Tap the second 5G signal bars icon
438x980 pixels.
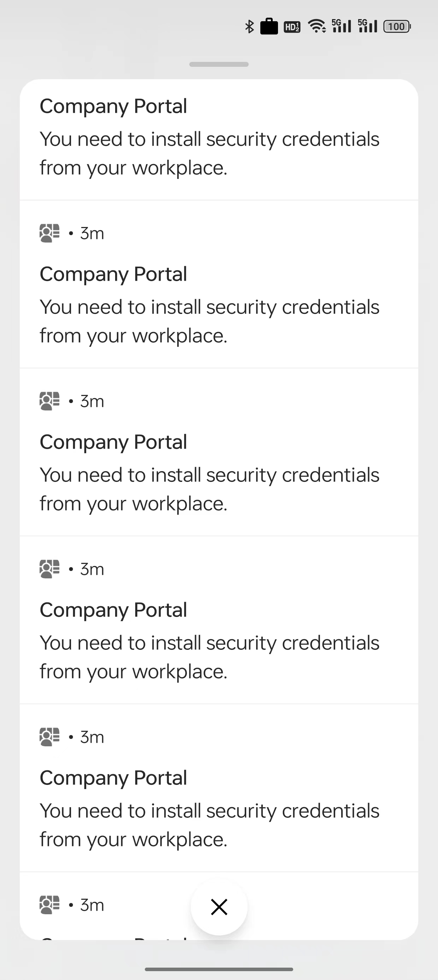367,26
